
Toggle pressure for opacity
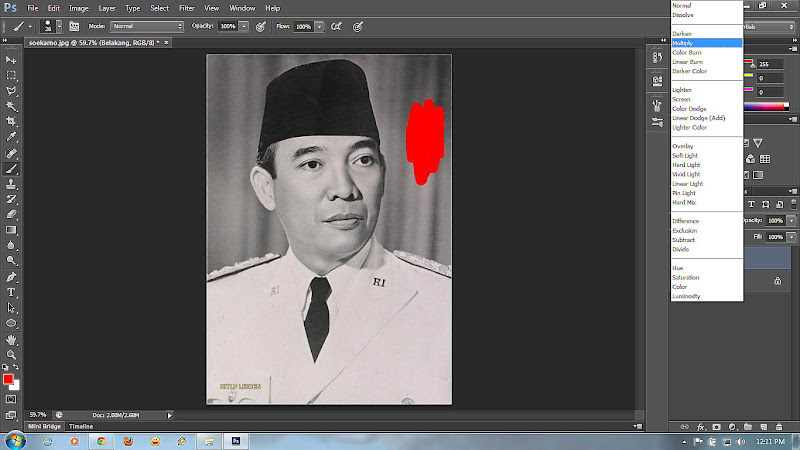click(261, 27)
